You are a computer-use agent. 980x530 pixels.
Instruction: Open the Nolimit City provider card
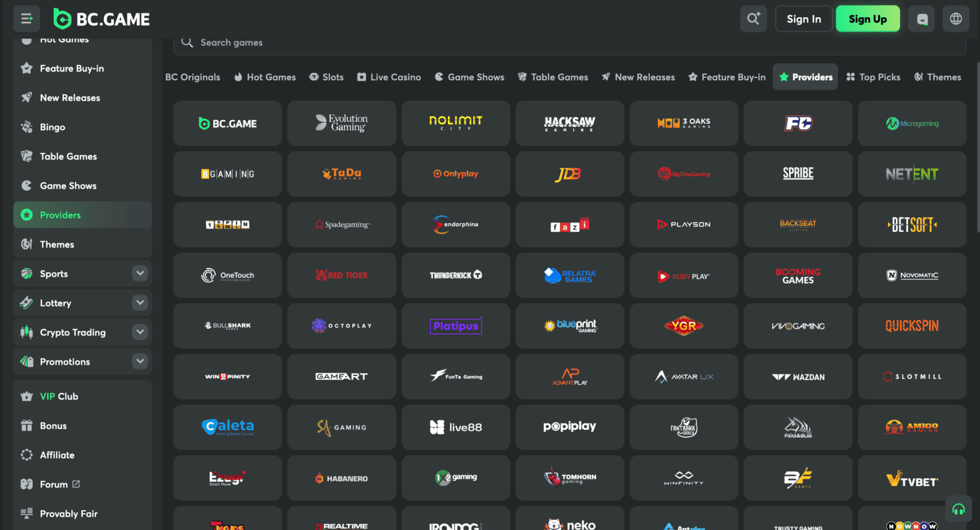point(456,123)
